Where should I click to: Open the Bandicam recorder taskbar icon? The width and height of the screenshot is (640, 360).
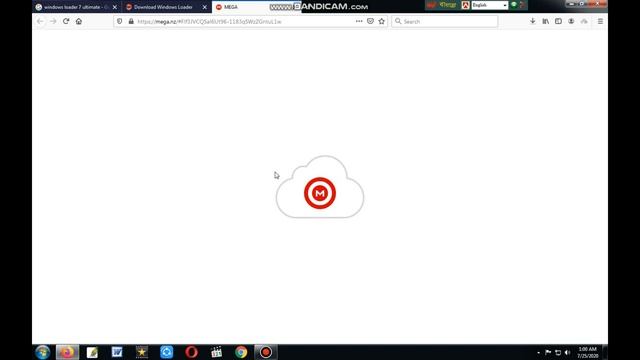(x=266, y=352)
